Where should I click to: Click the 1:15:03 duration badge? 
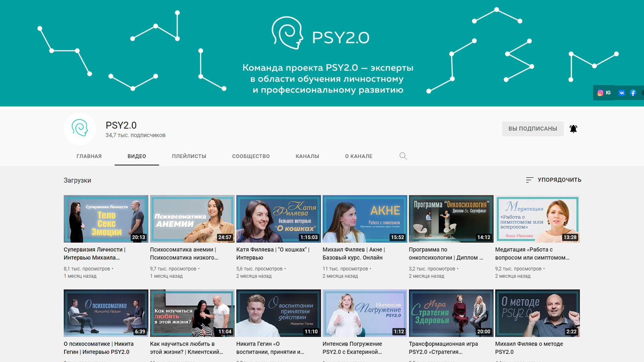pyautogui.click(x=309, y=237)
